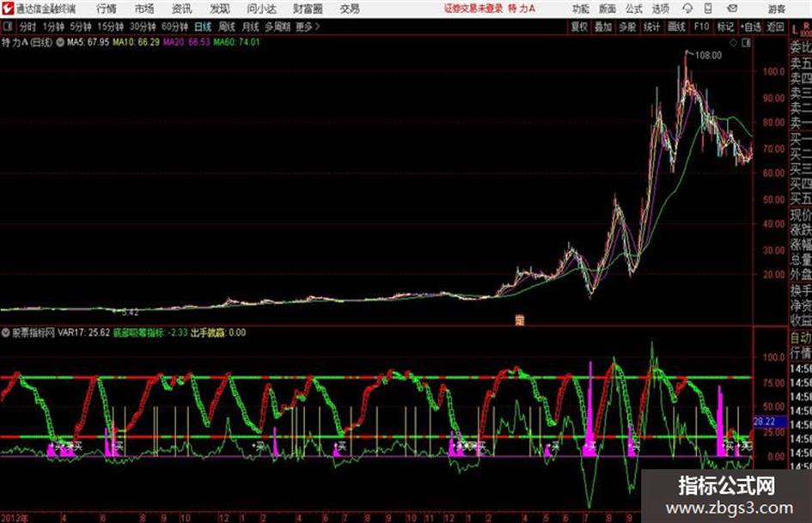This screenshot has height=523, width=812.
Task: Click the MA20: 66.53 value
Action: coord(186,42)
